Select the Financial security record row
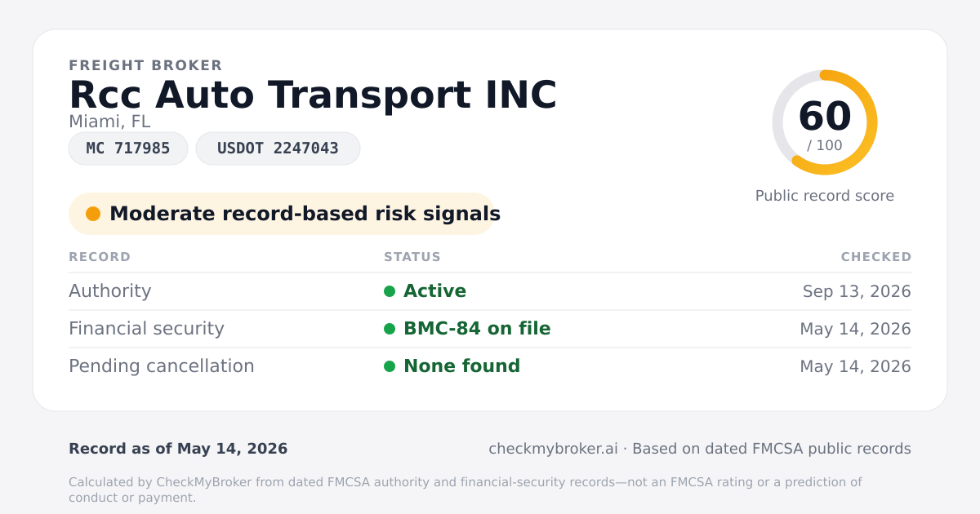The image size is (980, 514). 490,329
